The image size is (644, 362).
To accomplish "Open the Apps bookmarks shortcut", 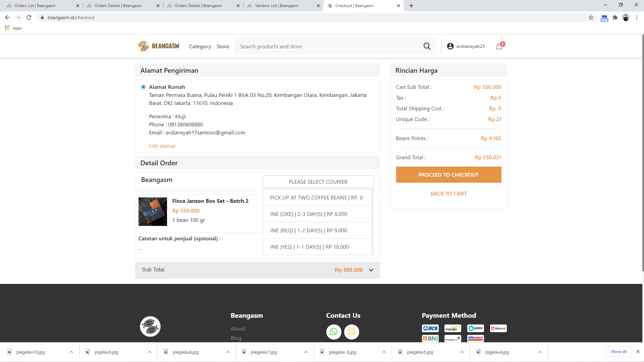I will 13,28.
